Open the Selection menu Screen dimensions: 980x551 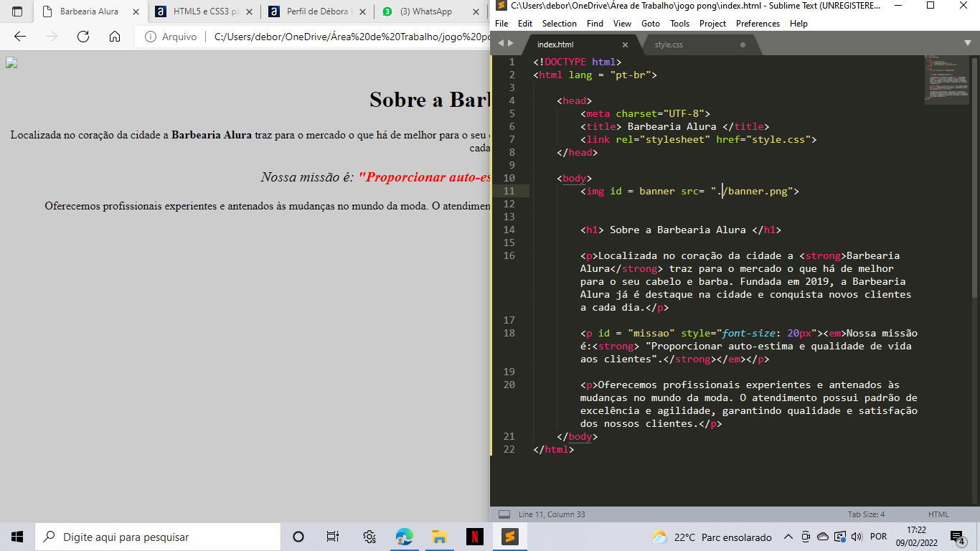coord(560,23)
